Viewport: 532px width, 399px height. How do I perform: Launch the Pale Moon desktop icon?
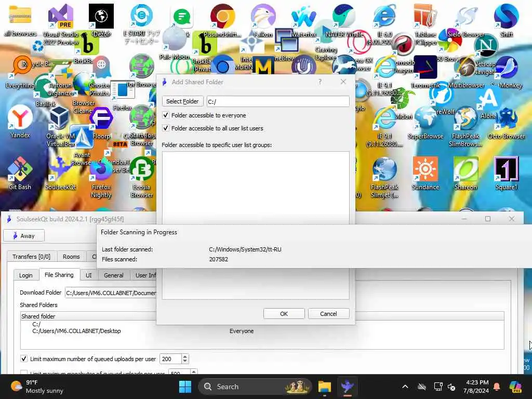pyautogui.click(x=175, y=43)
